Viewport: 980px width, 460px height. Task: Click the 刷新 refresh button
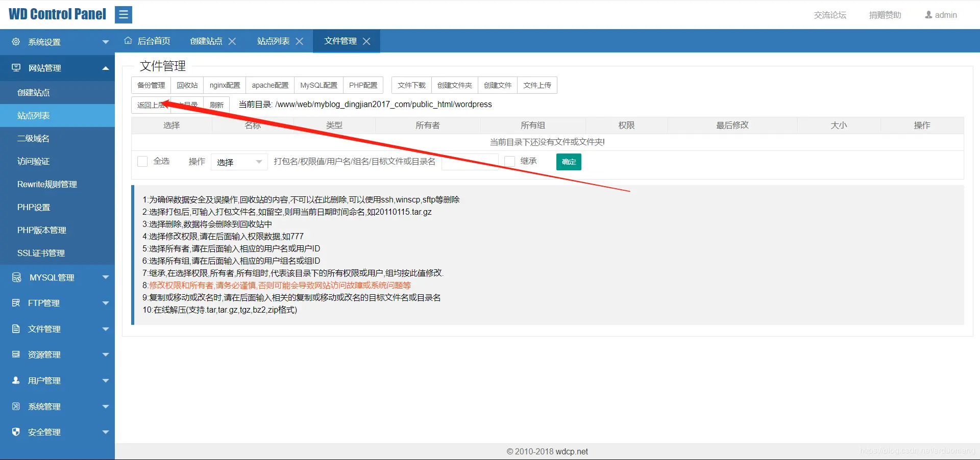216,105
